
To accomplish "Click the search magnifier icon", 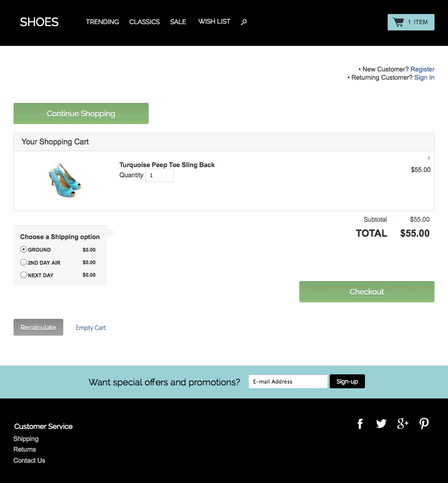I will [244, 22].
